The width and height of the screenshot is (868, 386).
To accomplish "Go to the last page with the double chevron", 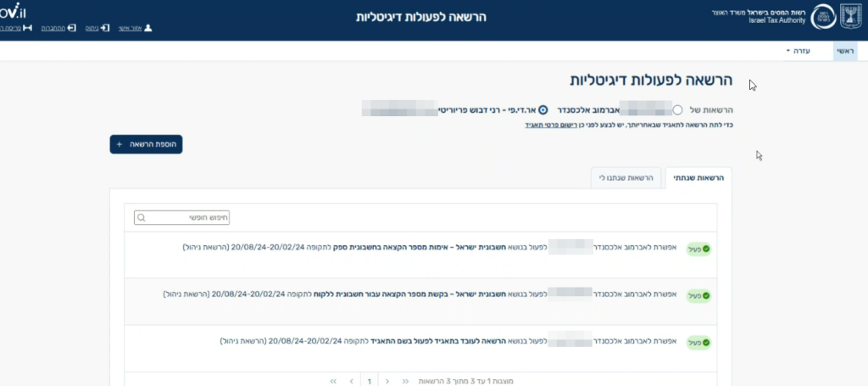I will pos(333,381).
